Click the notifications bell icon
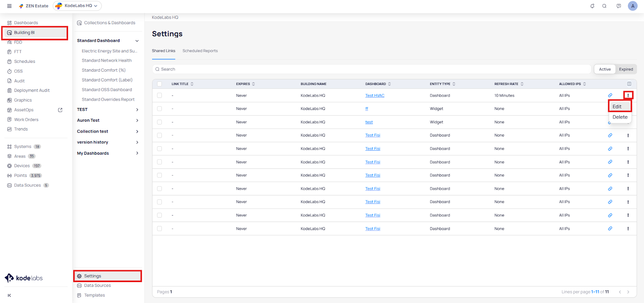The width and height of the screenshot is (644, 303). click(592, 6)
